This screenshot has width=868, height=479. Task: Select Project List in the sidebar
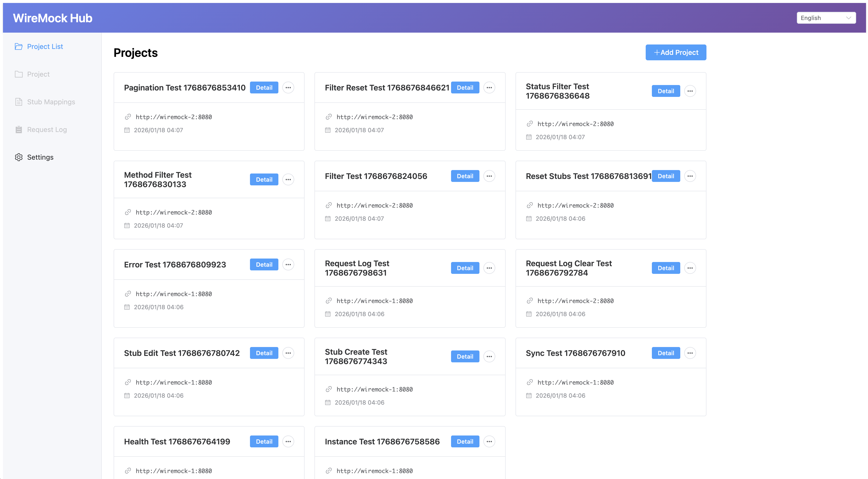[45, 46]
